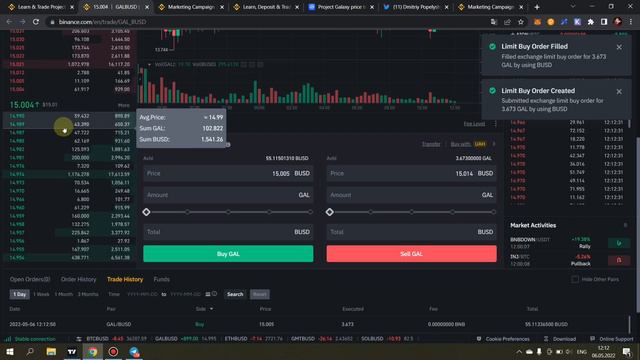Click the buy-side percentage slider handle
This screenshot has height=360, width=640.
[147, 212]
